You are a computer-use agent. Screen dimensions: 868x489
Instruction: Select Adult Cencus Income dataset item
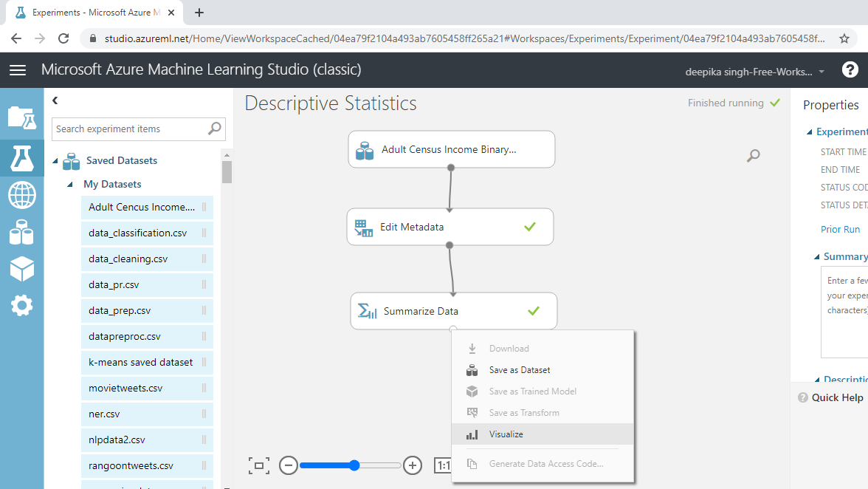pos(148,207)
